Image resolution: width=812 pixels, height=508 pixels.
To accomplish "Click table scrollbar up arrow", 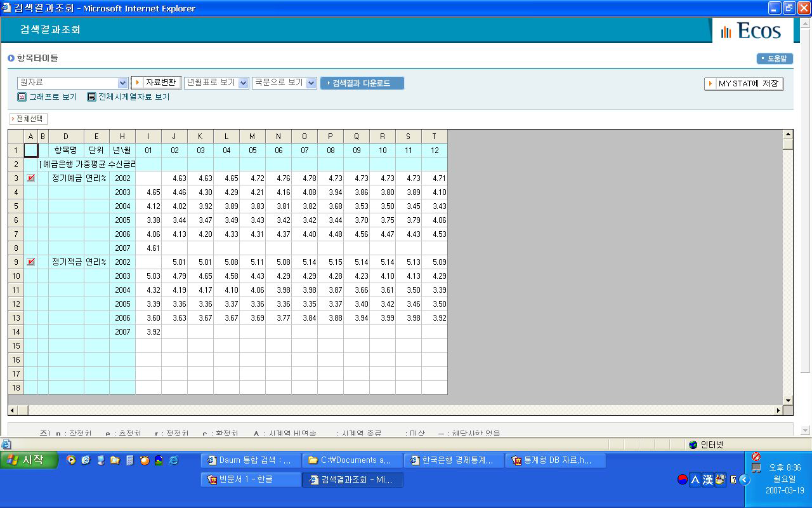I will point(788,135).
